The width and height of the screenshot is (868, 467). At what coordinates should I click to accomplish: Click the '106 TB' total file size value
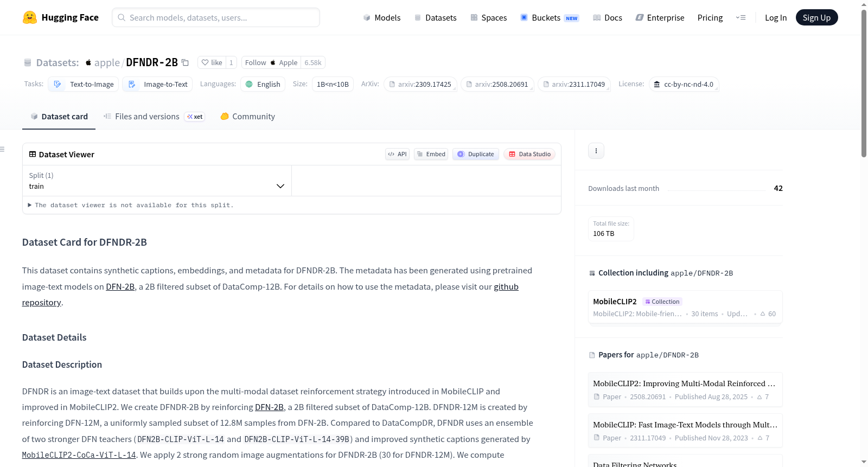click(x=604, y=234)
